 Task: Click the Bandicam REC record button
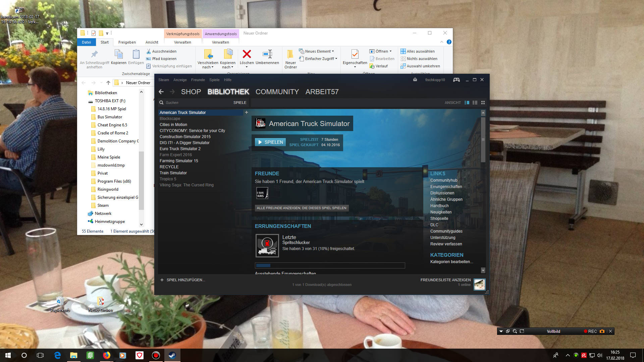590,331
